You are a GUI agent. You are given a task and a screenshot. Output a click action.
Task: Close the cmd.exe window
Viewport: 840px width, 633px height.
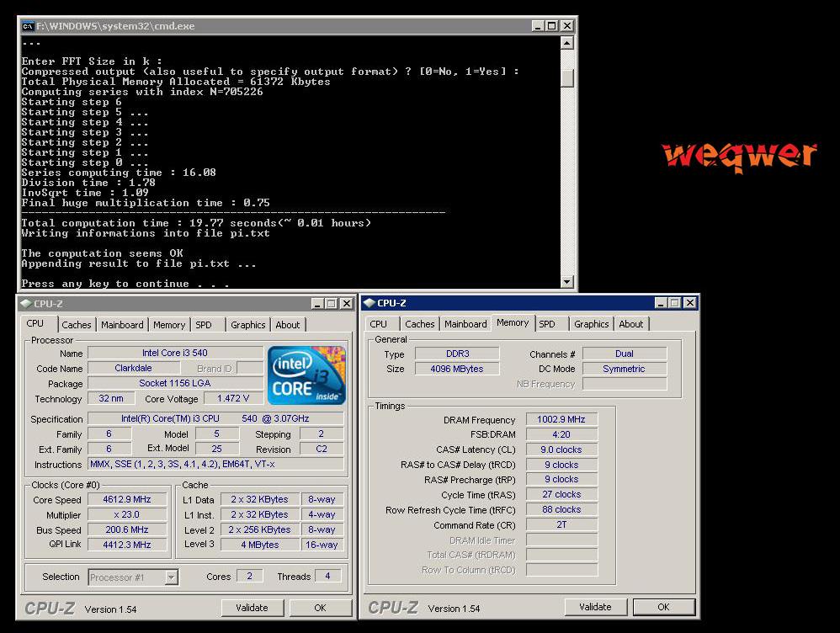[x=567, y=26]
